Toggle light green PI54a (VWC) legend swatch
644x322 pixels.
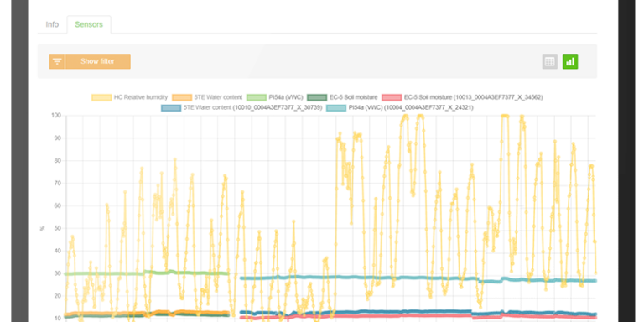point(257,97)
